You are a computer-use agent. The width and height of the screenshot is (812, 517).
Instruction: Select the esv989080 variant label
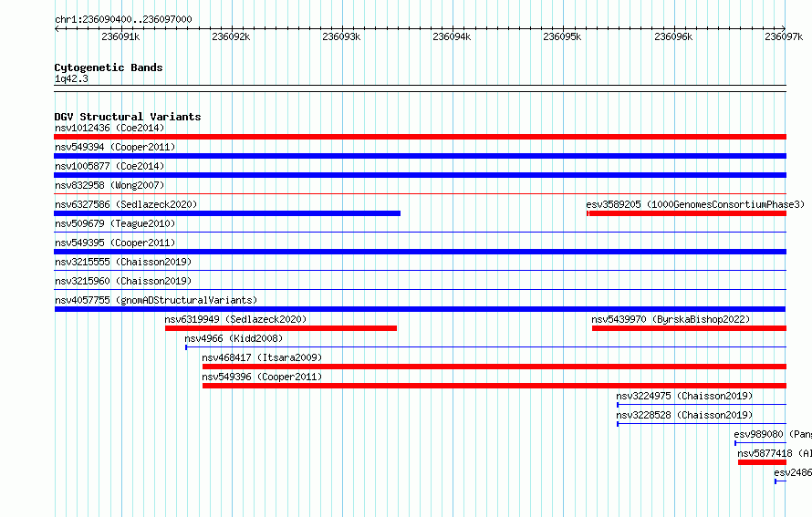pos(773,434)
